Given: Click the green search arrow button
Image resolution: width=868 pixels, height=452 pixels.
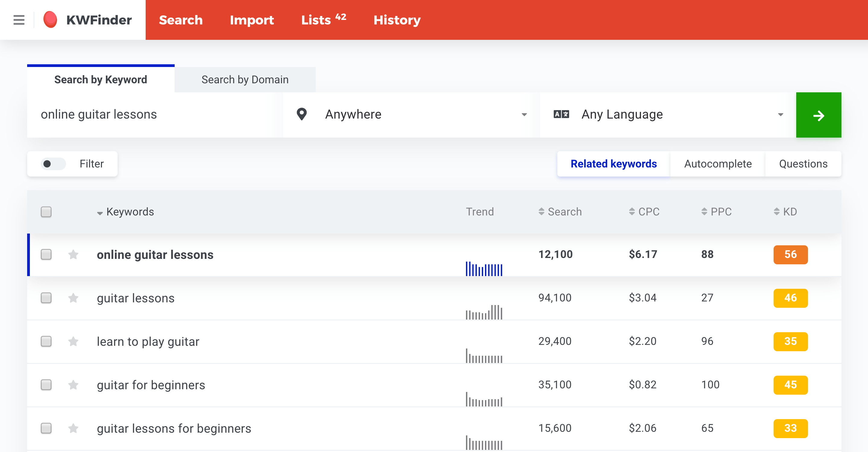Looking at the screenshot, I should [x=819, y=115].
